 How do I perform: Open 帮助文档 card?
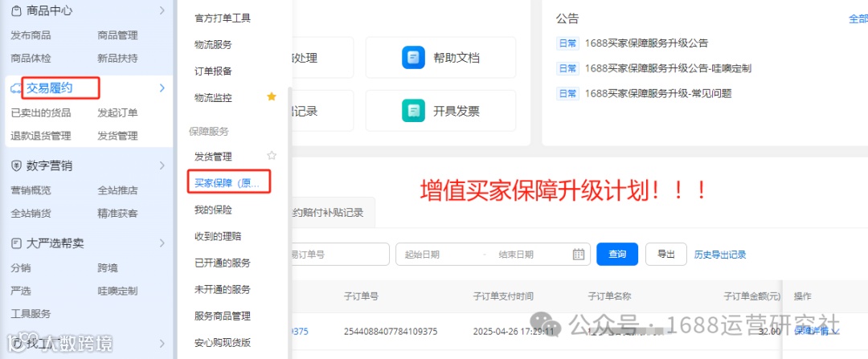(440, 58)
